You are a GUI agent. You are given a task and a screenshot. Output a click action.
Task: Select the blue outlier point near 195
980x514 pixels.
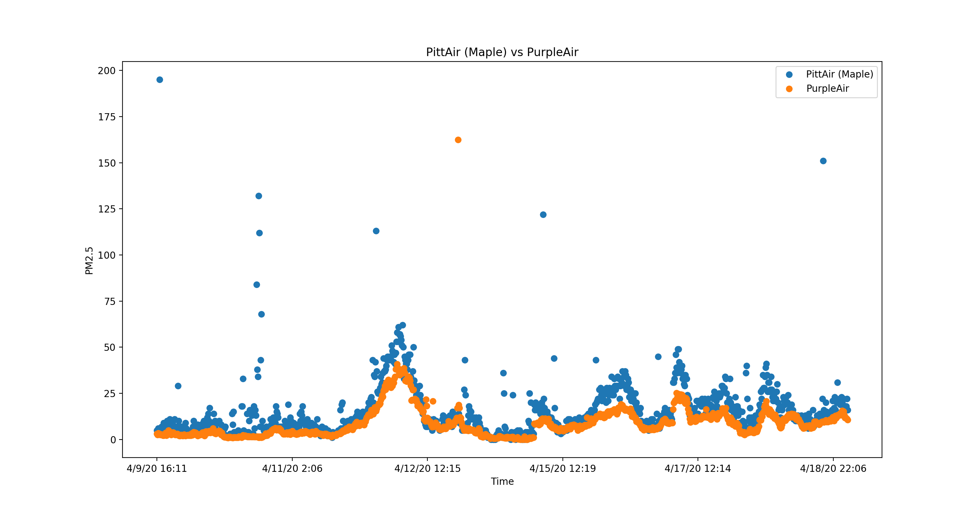(x=160, y=80)
